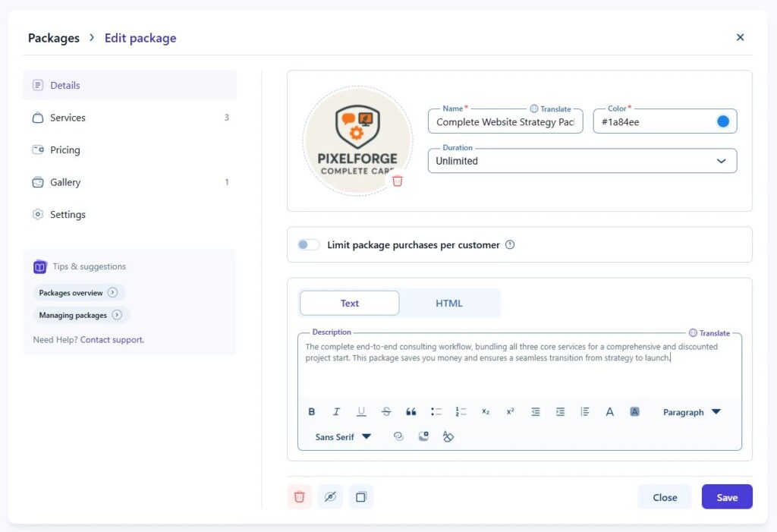Open the Paragraph style dropdown
This screenshot has height=532, width=777.
691,412
